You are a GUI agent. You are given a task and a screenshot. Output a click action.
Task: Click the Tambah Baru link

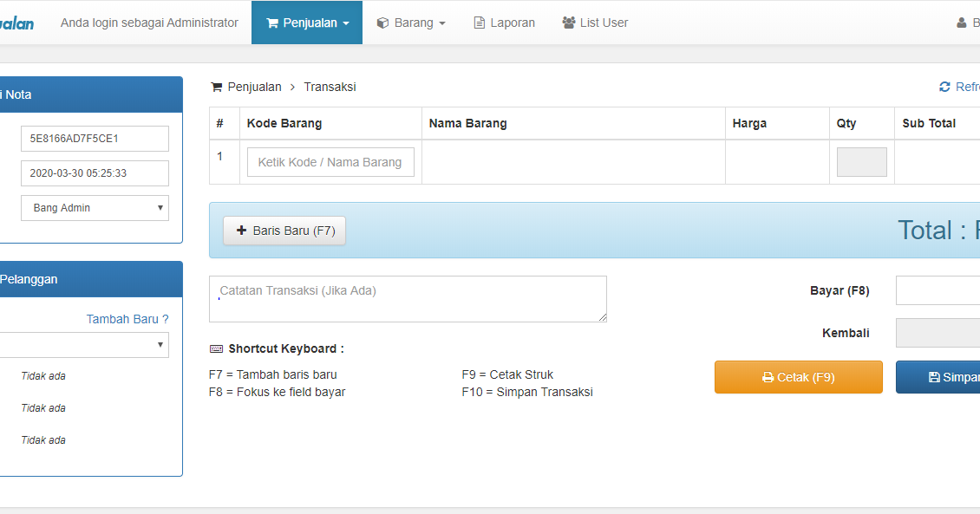click(x=127, y=318)
